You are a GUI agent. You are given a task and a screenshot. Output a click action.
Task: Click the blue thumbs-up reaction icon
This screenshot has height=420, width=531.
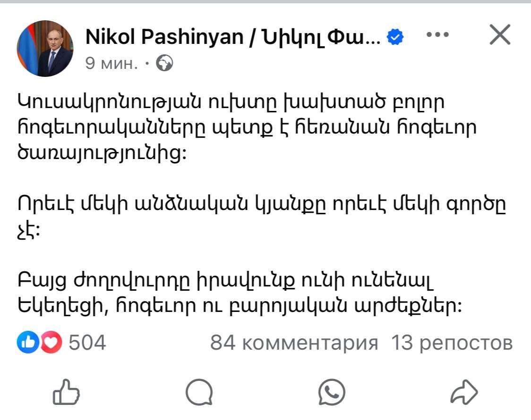point(26,343)
